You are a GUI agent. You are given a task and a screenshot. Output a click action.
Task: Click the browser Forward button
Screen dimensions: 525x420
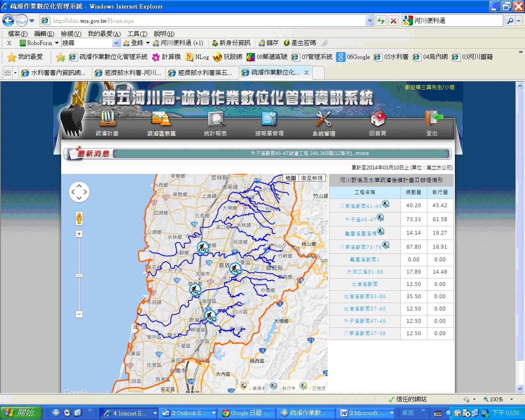21,20
